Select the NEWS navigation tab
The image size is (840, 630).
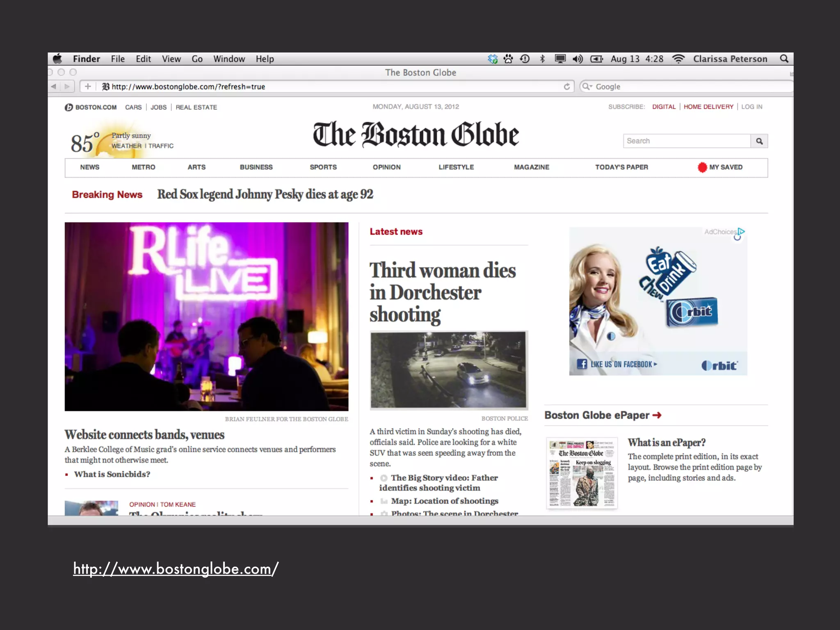(90, 167)
